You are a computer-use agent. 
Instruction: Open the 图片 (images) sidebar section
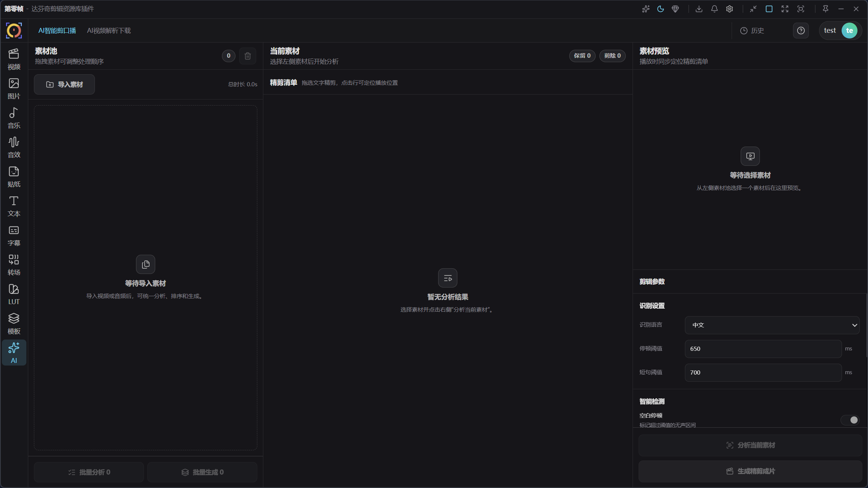click(x=14, y=89)
